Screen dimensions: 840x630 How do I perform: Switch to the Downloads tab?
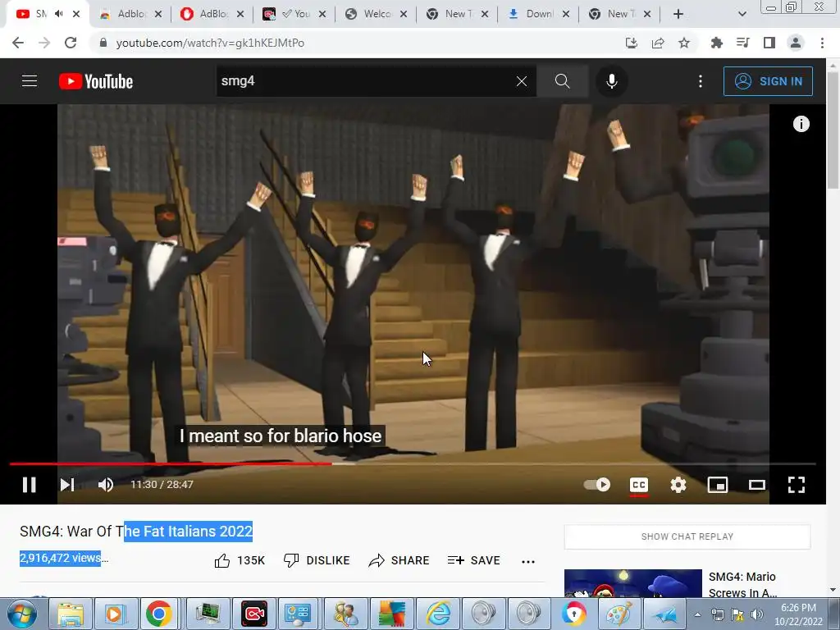coord(537,14)
